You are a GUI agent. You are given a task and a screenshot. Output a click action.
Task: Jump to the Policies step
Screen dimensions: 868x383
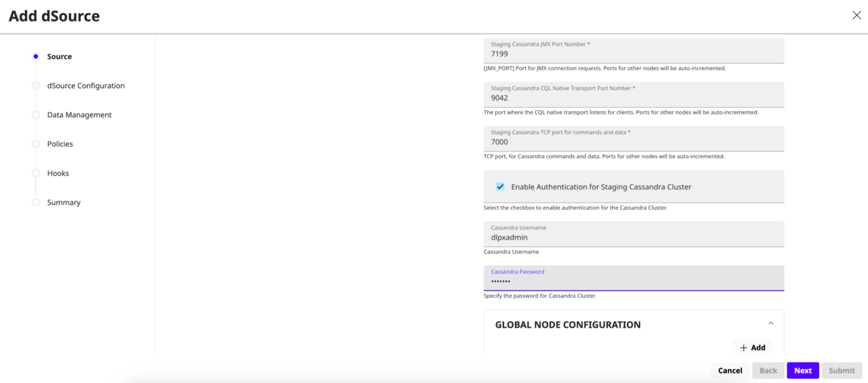[60, 144]
